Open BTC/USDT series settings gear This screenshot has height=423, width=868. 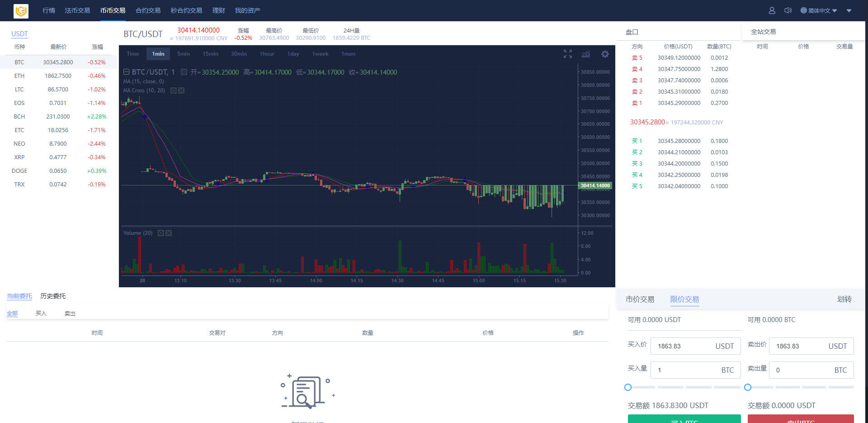184,72
